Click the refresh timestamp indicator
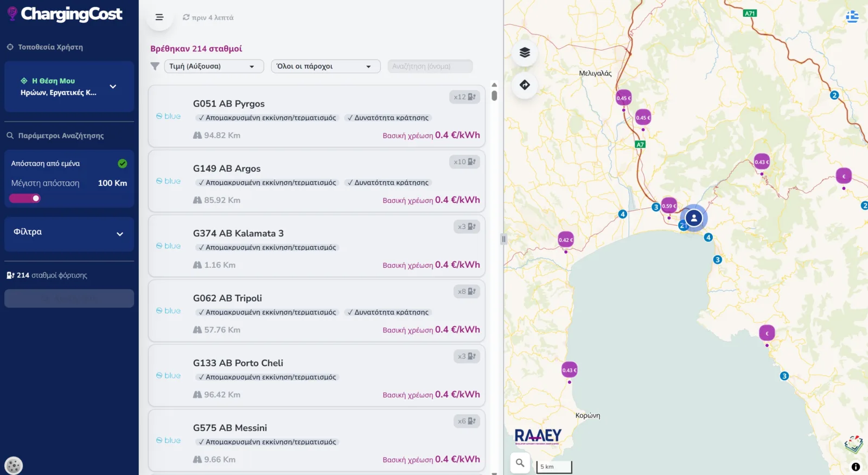The image size is (868, 475). tap(208, 18)
